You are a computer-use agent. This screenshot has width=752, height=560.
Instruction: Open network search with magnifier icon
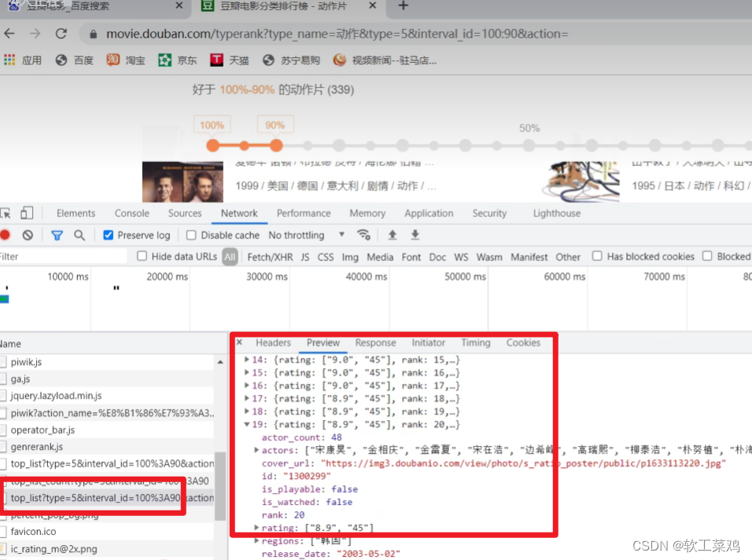79,235
